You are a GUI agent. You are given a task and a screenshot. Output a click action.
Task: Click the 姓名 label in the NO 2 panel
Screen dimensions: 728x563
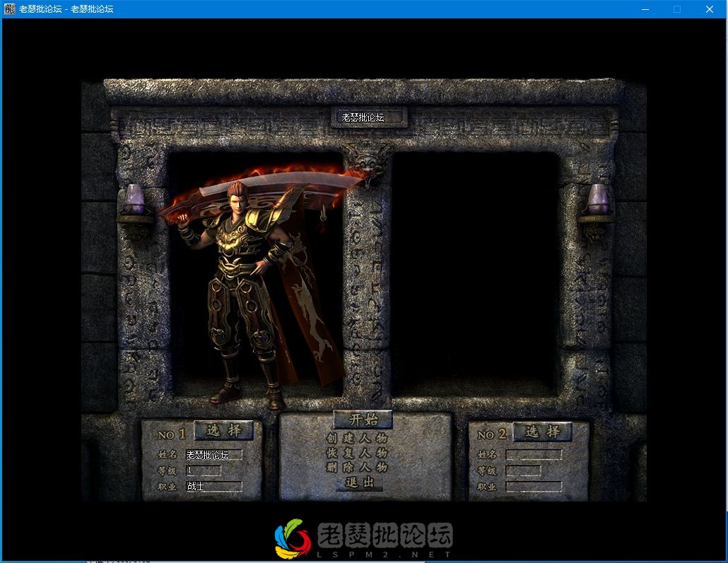(x=487, y=455)
